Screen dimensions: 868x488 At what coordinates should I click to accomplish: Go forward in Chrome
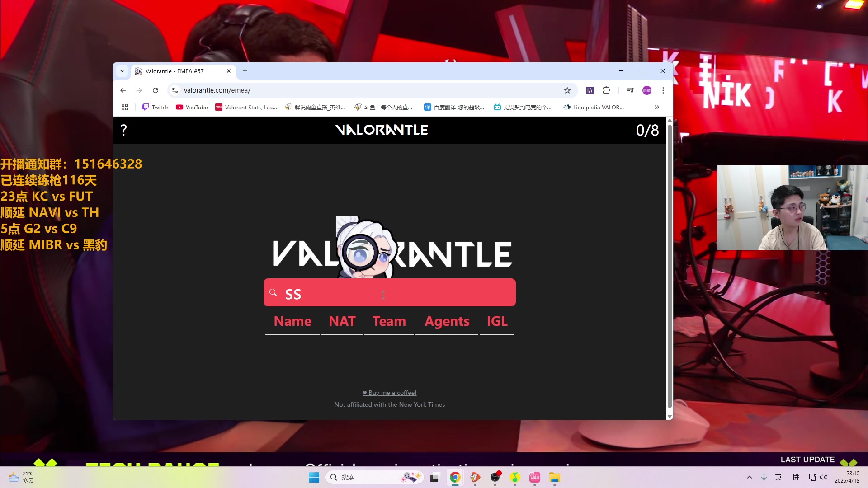click(x=139, y=90)
